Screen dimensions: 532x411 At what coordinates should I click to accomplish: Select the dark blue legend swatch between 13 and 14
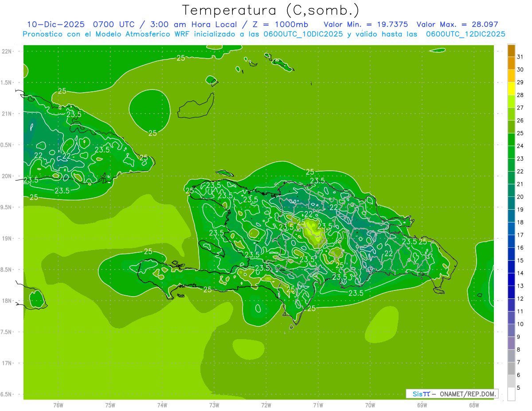pyautogui.click(x=511, y=279)
